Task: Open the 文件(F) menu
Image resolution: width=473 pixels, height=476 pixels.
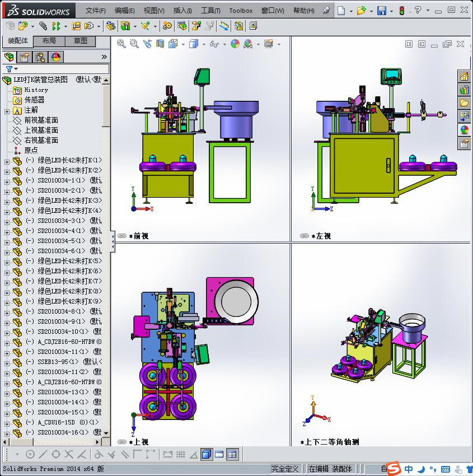Action: click(96, 11)
